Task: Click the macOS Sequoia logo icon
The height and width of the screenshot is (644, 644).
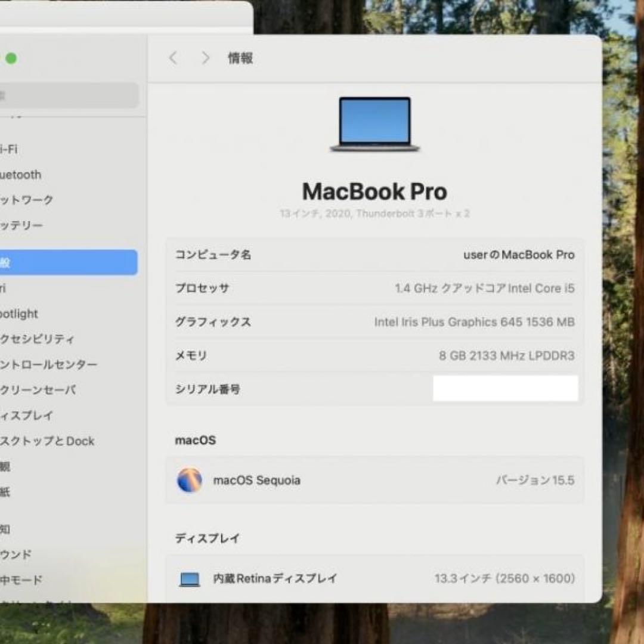Action: tap(190, 479)
